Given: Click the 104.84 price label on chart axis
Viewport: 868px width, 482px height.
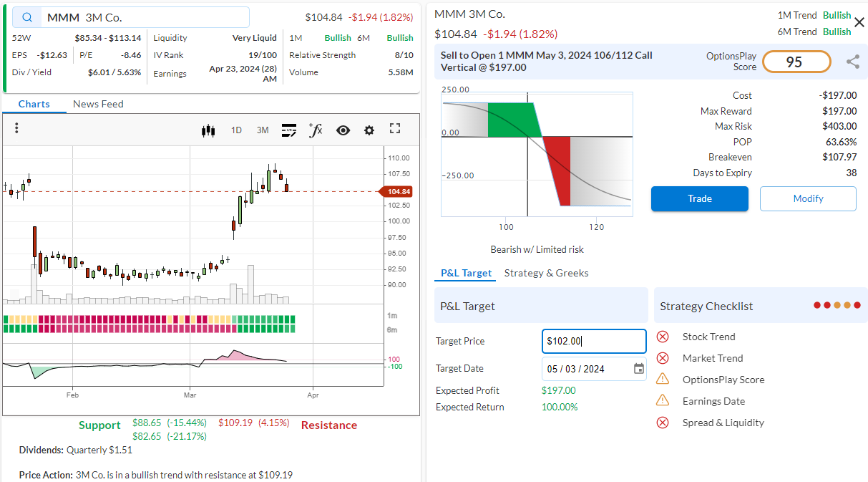Looking at the screenshot, I should (398, 191).
